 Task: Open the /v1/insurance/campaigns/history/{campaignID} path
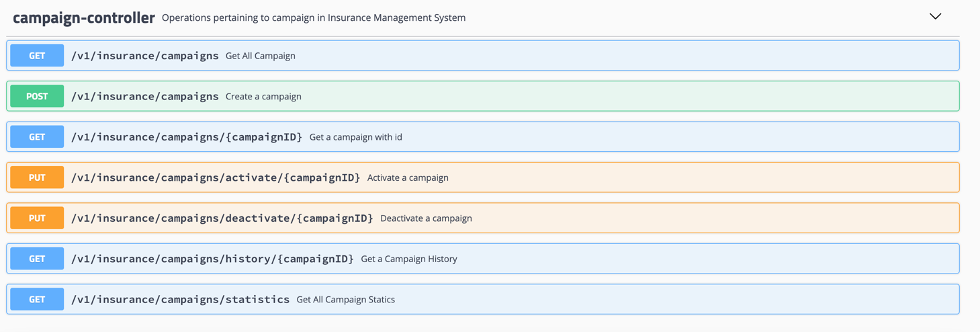pyautogui.click(x=212, y=259)
